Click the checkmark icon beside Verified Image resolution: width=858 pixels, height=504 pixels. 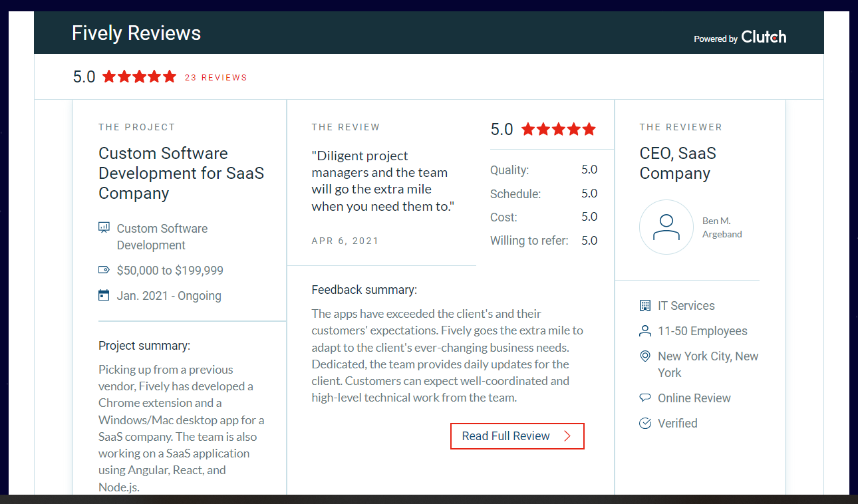(x=644, y=423)
